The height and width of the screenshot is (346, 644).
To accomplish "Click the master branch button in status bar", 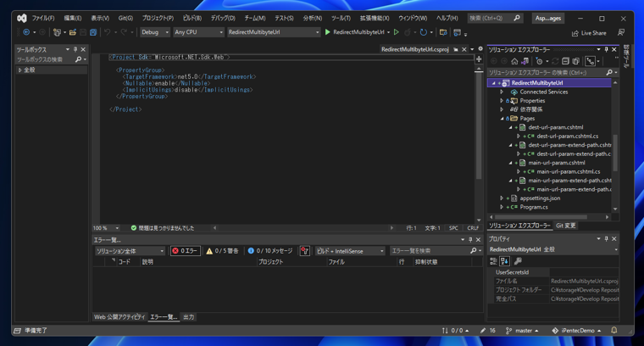I will coord(522,331).
